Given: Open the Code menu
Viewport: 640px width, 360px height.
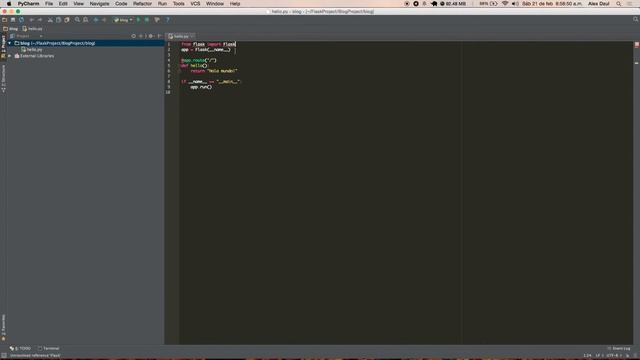Looking at the screenshot, I should 121,4.
